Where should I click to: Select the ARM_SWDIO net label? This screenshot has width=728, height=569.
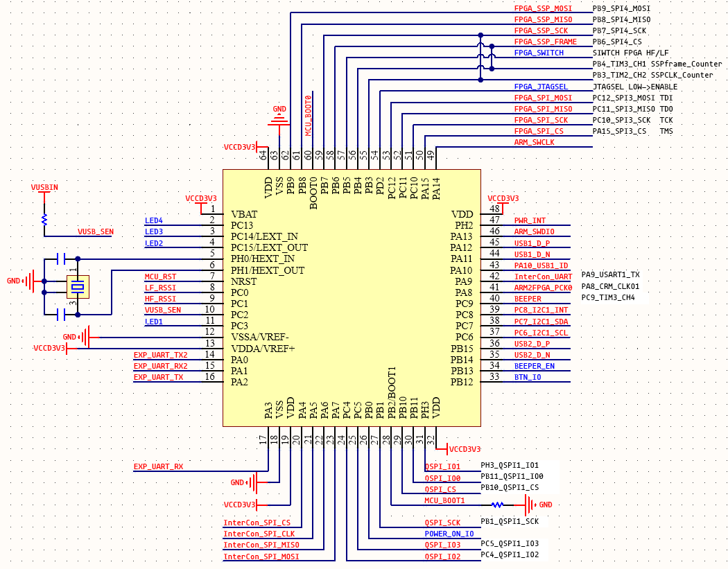(534, 231)
